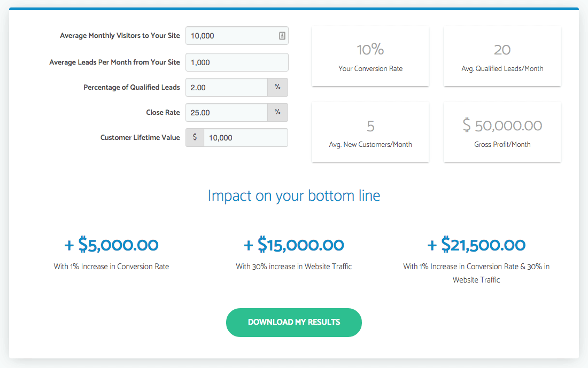
Task: Click the Customer Lifetime Value label
Action: [x=140, y=137]
